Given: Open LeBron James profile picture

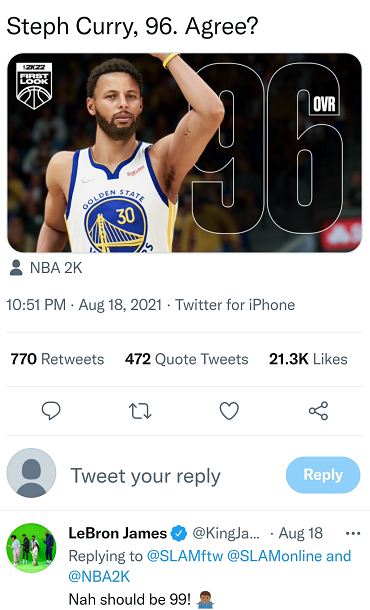Looking at the screenshot, I should 32,548.
